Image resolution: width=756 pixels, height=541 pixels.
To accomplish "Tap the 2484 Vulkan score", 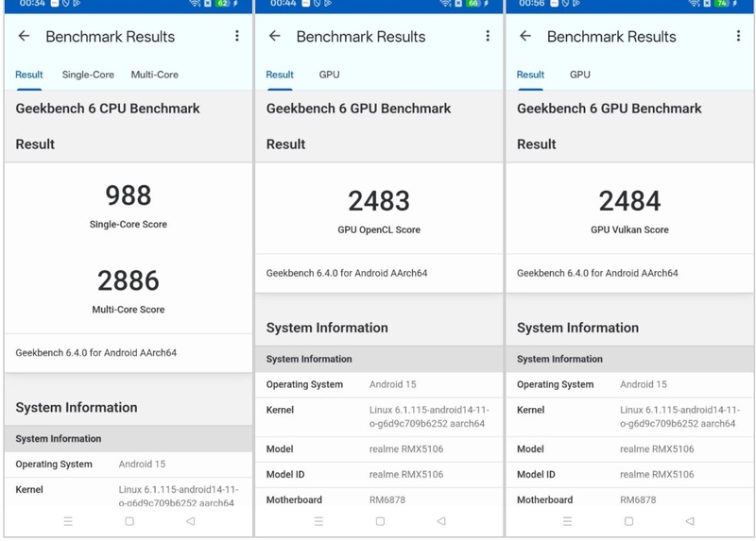I will point(629,201).
